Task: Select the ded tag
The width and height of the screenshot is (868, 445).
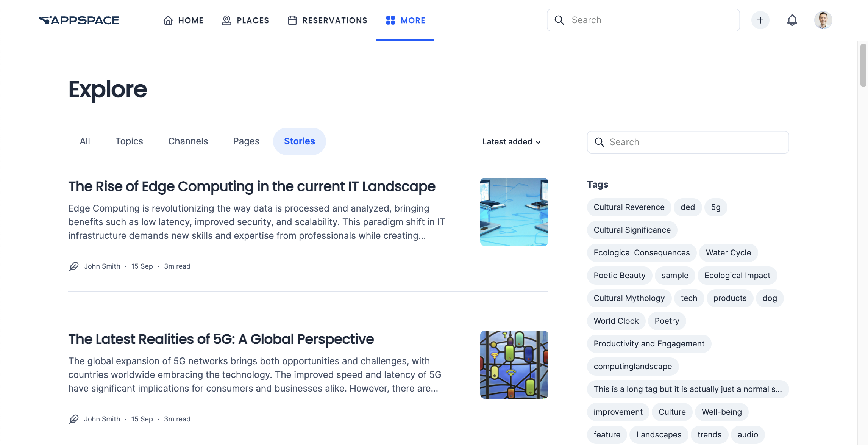Action: tap(688, 207)
